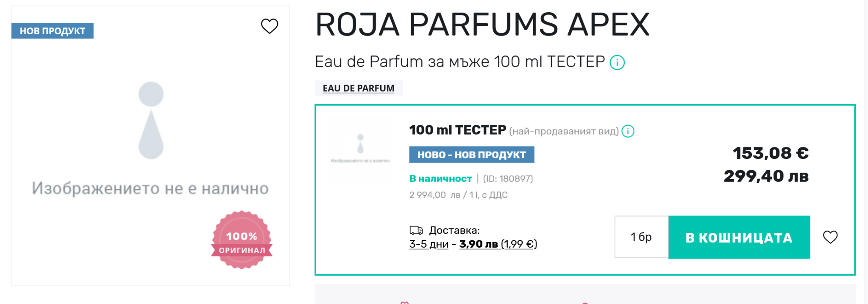
Task: Click the ROJA PARFUMS APEX title
Action: (x=482, y=25)
